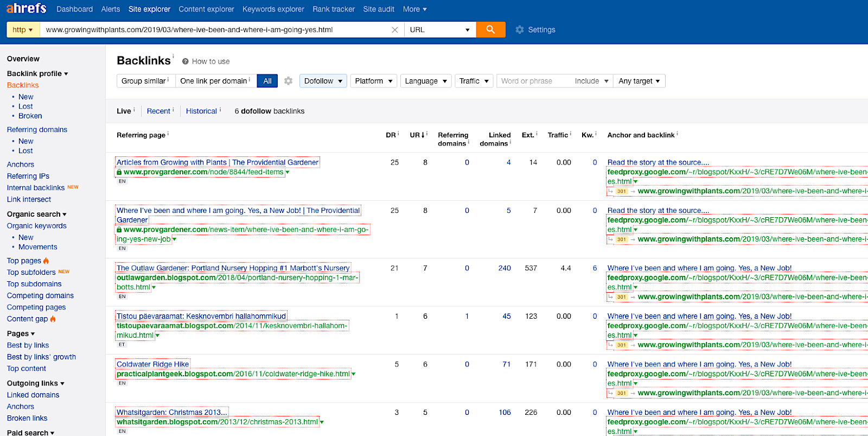Select Group similar toggle
The width and height of the screenshot is (868, 436).
point(146,81)
